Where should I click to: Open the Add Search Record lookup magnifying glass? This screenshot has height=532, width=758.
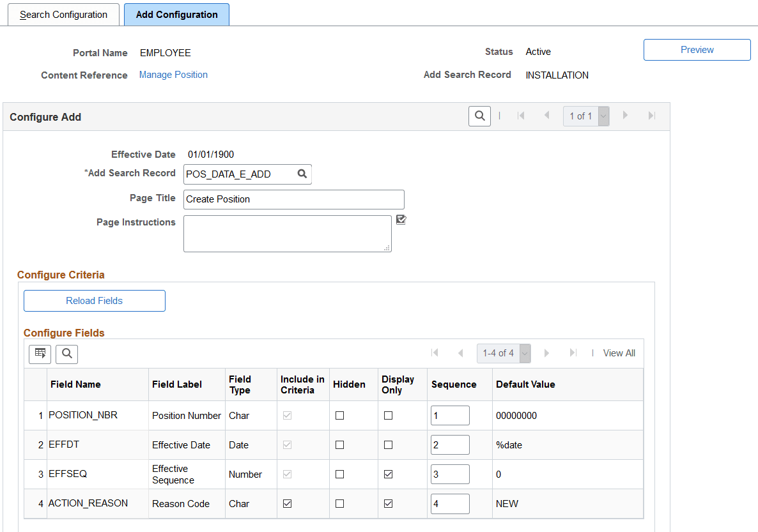[302, 174]
